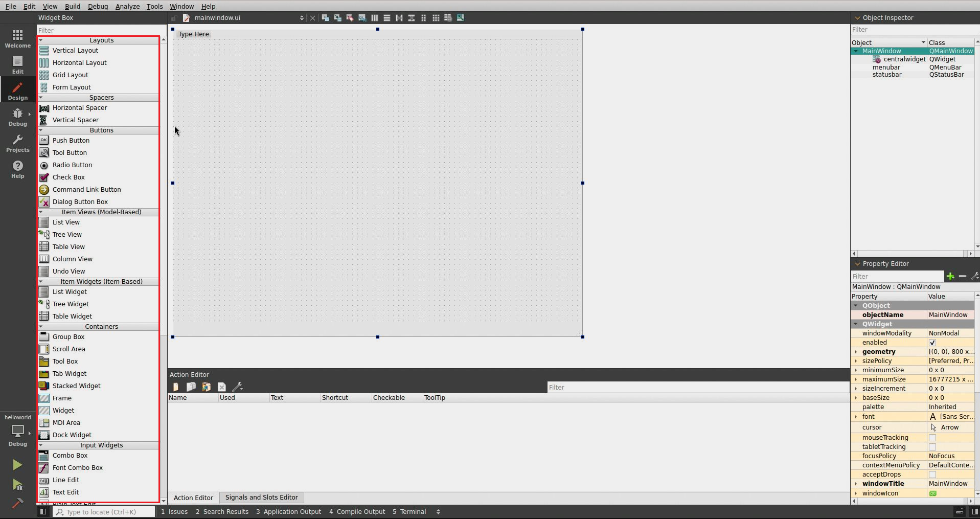Open the Compile Output pane
This screenshot has height=519, width=980.
pos(357,511)
